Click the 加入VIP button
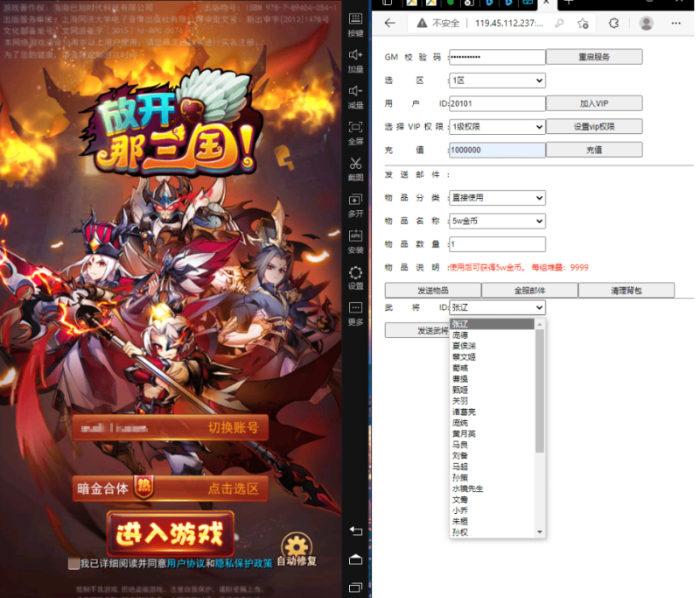Viewport: 700px width, 598px height. coord(594,103)
